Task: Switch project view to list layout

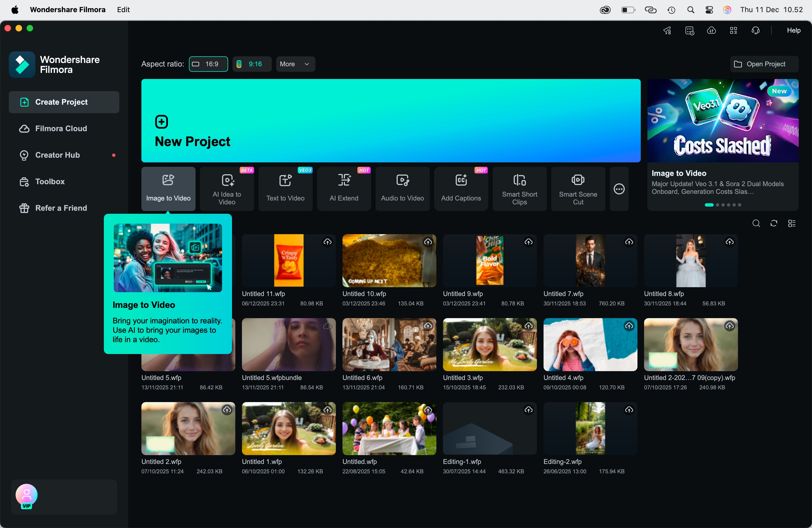Action: pos(792,223)
